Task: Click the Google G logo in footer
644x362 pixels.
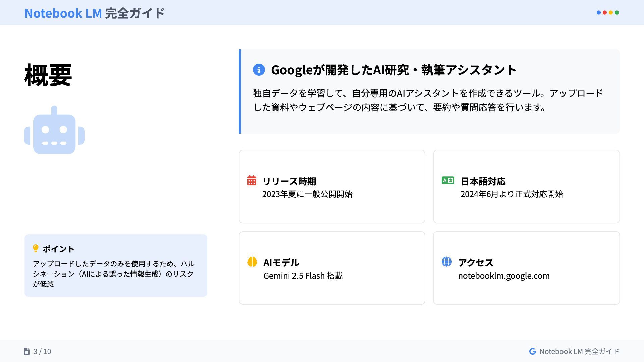Action: 532,351
